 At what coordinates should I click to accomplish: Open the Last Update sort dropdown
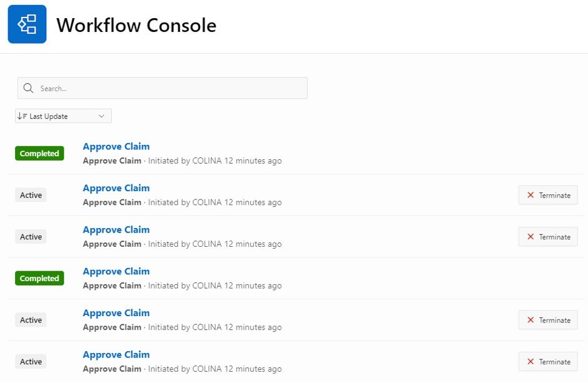pos(63,116)
